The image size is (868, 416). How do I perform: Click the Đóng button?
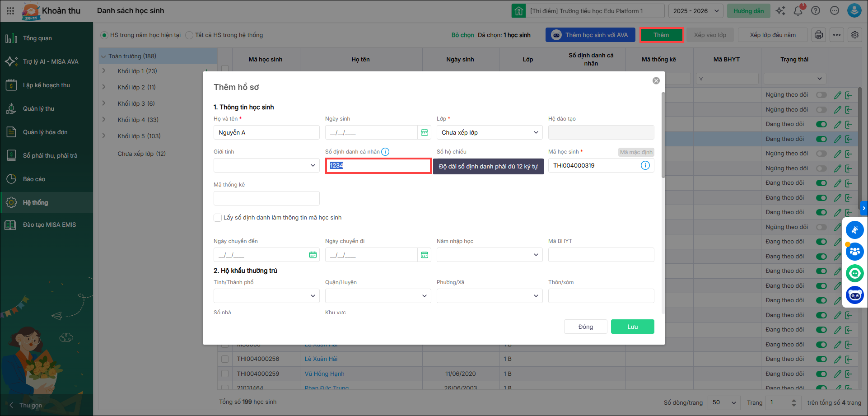(585, 327)
